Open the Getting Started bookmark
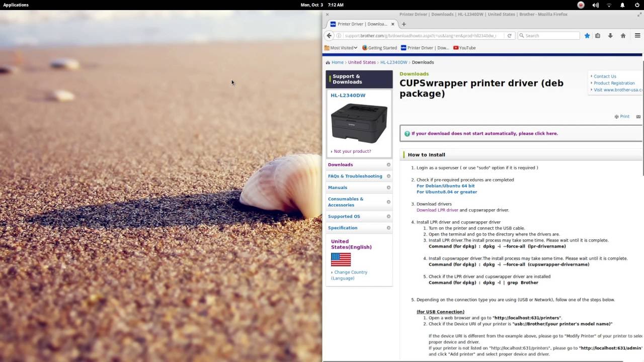Image resolution: width=644 pixels, height=362 pixels. pyautogui.click(x=379, y=48)
